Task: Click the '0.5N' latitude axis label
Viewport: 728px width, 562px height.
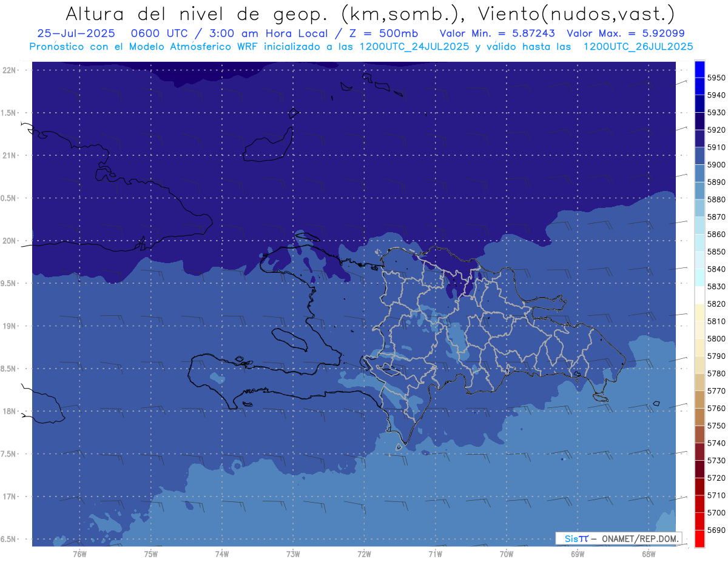Action: tap(9, 198)
